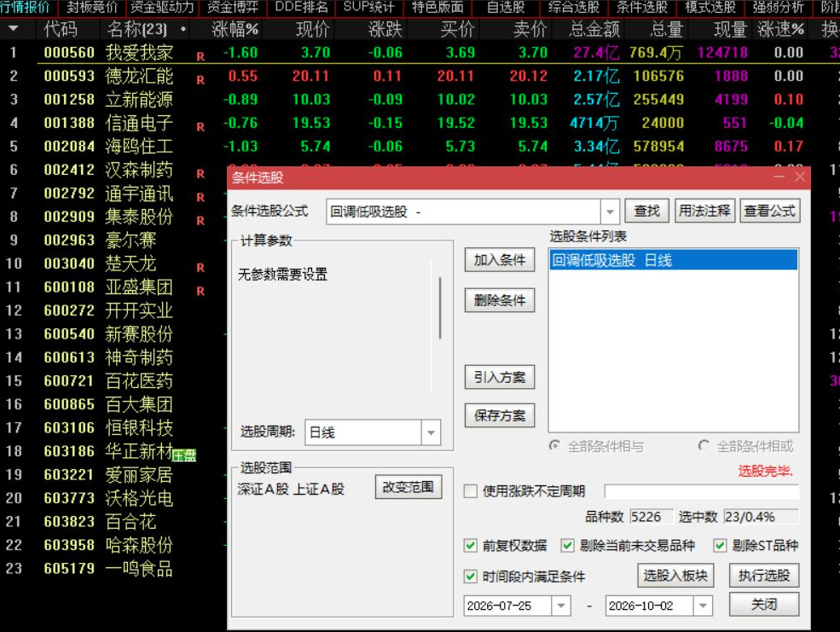The width and height of the screenshot is (840, 632).
Task: Open the triangle menu above row numbers
Action: [14, 28]
